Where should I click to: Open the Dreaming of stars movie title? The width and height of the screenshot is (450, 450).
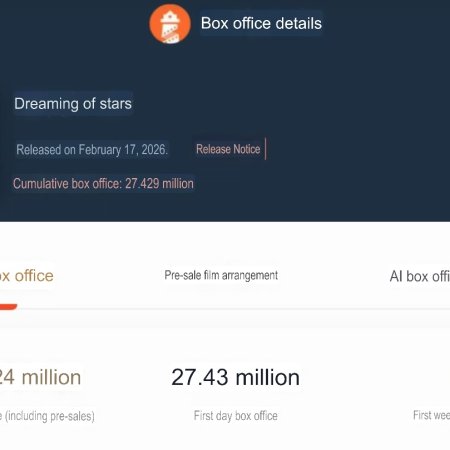[x=73, y=103]
